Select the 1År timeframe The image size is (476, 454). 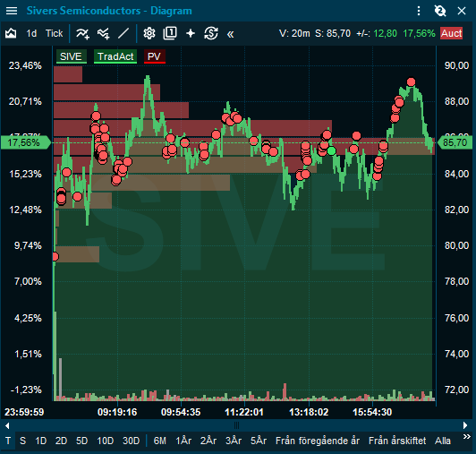click(x=183, y=441)
